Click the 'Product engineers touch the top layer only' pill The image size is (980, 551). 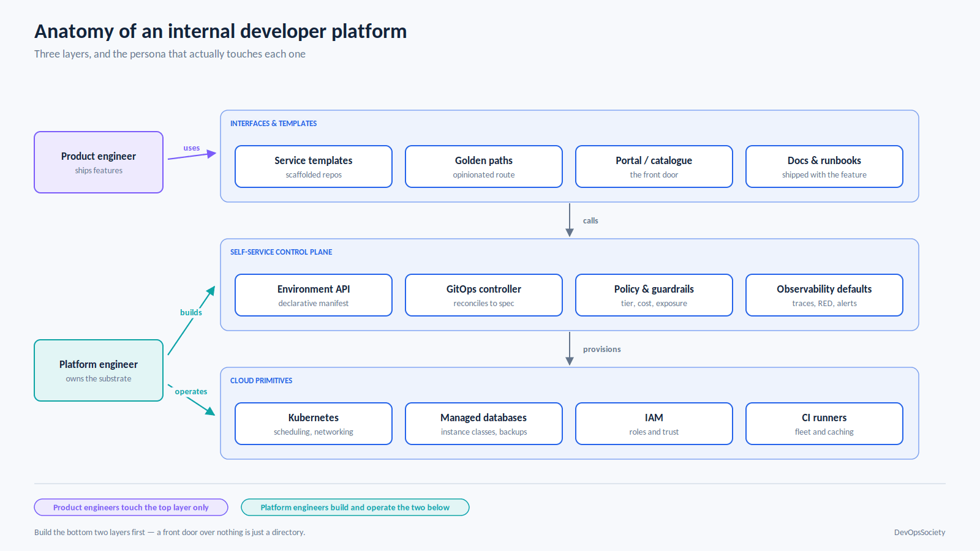[131, 508]
